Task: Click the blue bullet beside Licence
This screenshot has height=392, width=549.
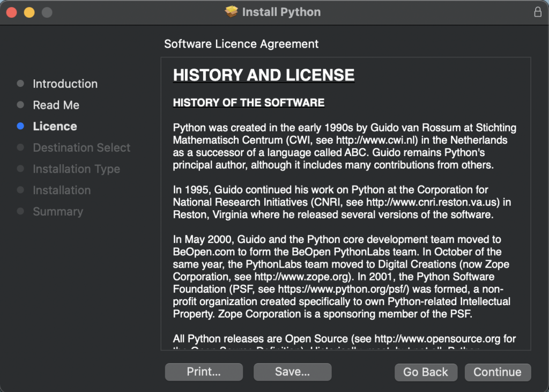Action: [x=21, y=126]
